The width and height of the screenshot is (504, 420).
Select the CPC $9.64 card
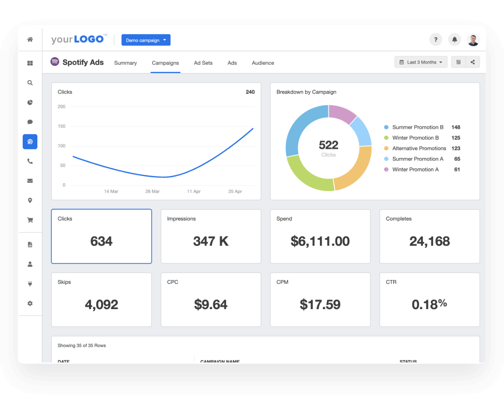(211, 299)
